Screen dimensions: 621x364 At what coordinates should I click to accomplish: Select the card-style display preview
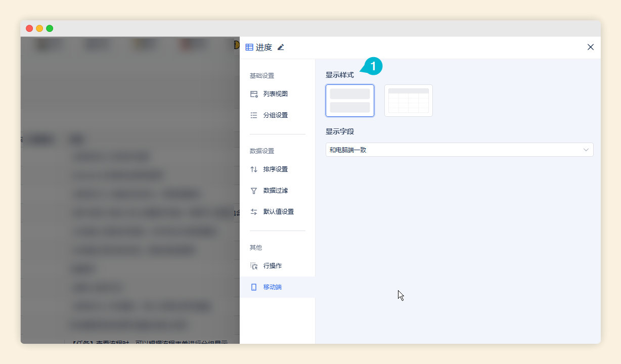[x=350, y=100]
